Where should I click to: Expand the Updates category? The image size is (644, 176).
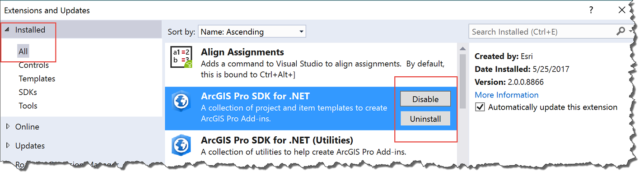coord(8,146)
